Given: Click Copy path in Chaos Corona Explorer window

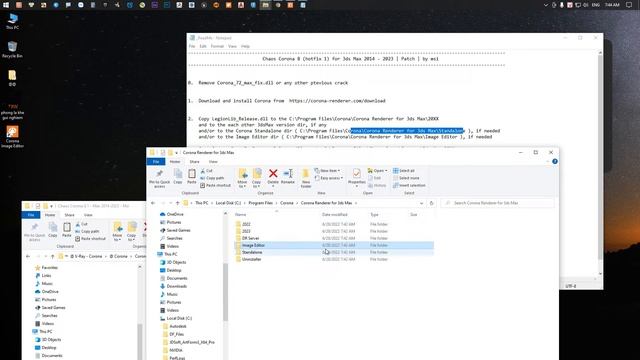Looking at the screenshot, I should pyautogui.click(x=87, y=231).
